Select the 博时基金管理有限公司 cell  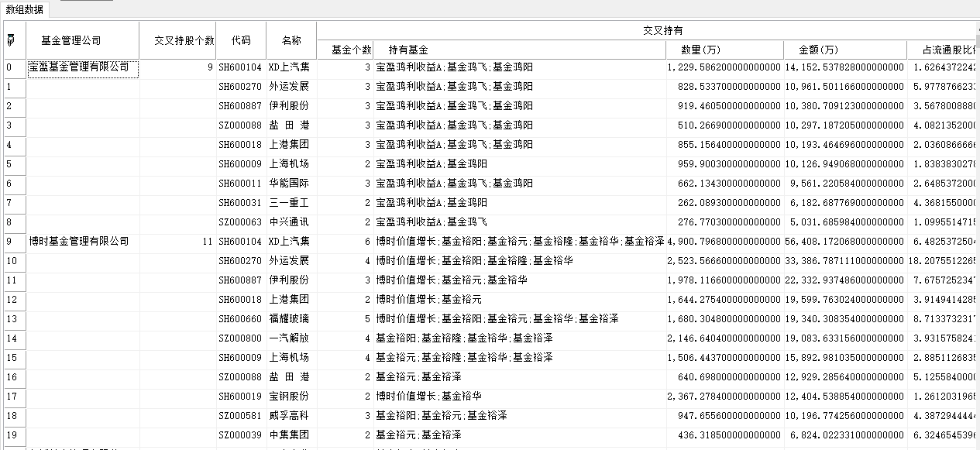point(79,242)
